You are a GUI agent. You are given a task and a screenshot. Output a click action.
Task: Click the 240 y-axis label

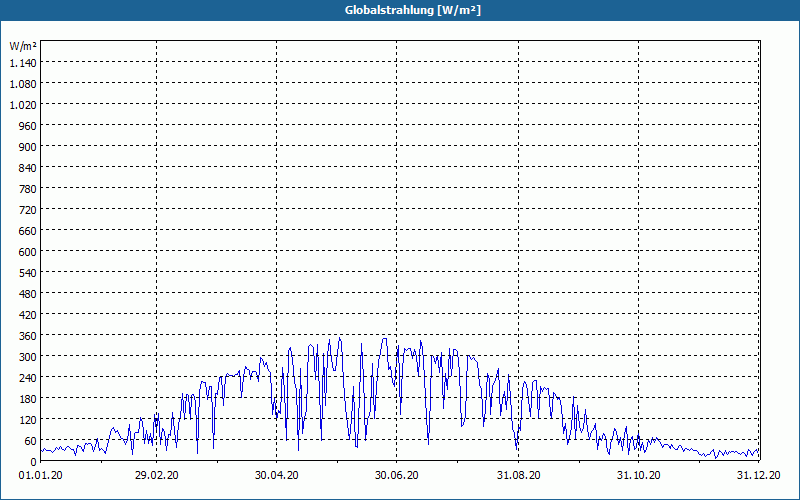point(29,378)
